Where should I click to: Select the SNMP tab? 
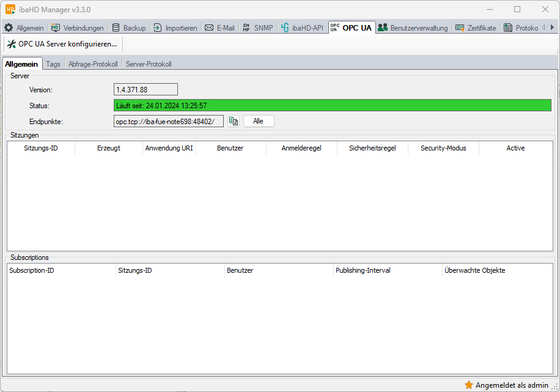click(x=258, y=28)
